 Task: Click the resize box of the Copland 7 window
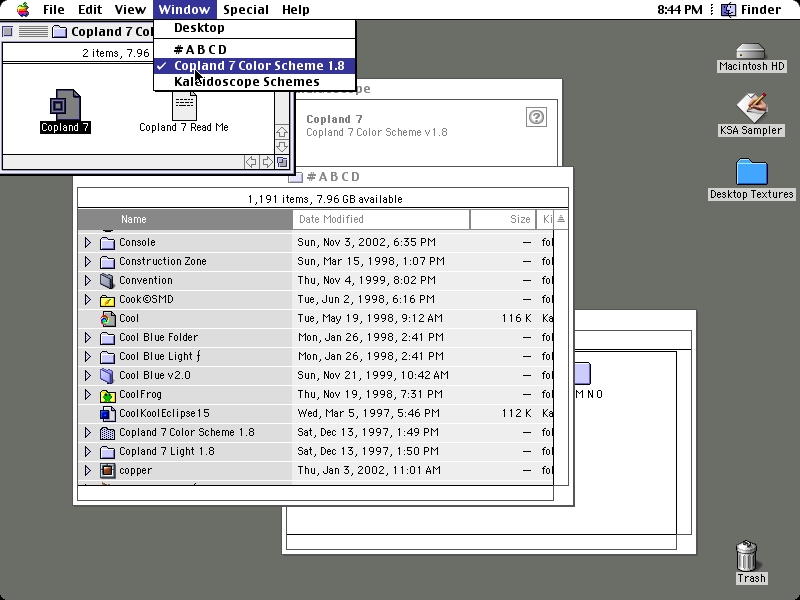(282, 162)
